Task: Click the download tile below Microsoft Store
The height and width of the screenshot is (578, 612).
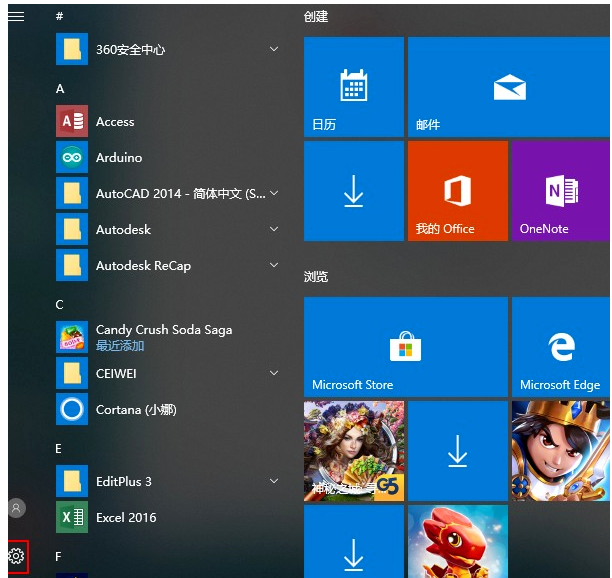Action: tap(458, 451)
